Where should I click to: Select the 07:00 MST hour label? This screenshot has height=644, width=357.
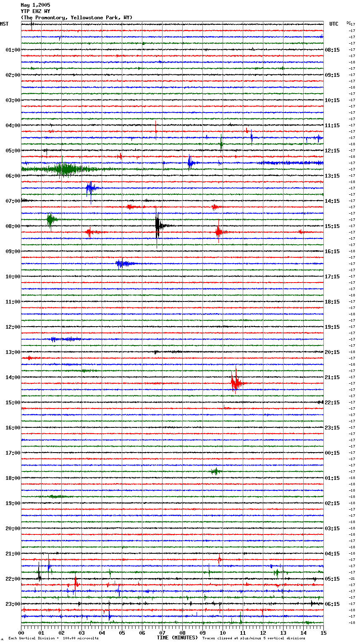pyautogui.click(x=13, y=201)
